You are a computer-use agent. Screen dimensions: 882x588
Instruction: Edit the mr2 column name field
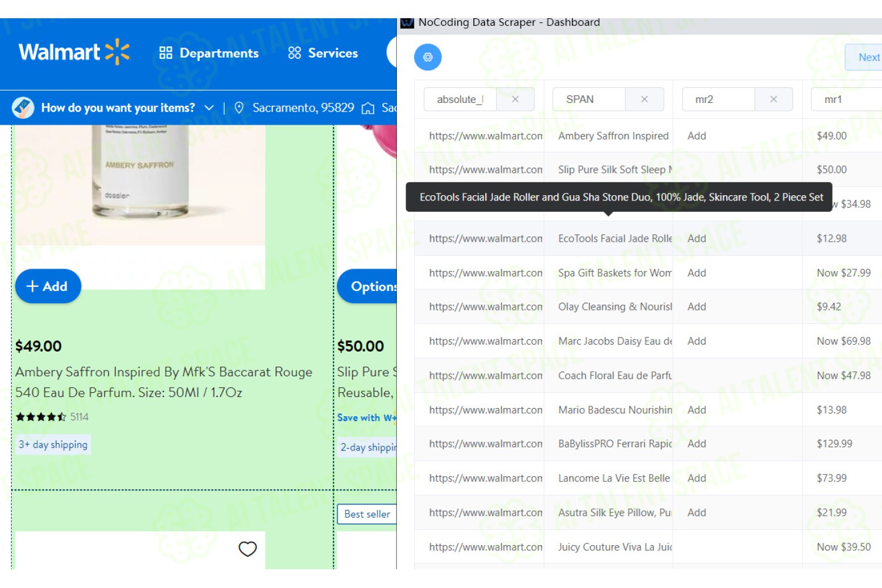click(719, 99)
